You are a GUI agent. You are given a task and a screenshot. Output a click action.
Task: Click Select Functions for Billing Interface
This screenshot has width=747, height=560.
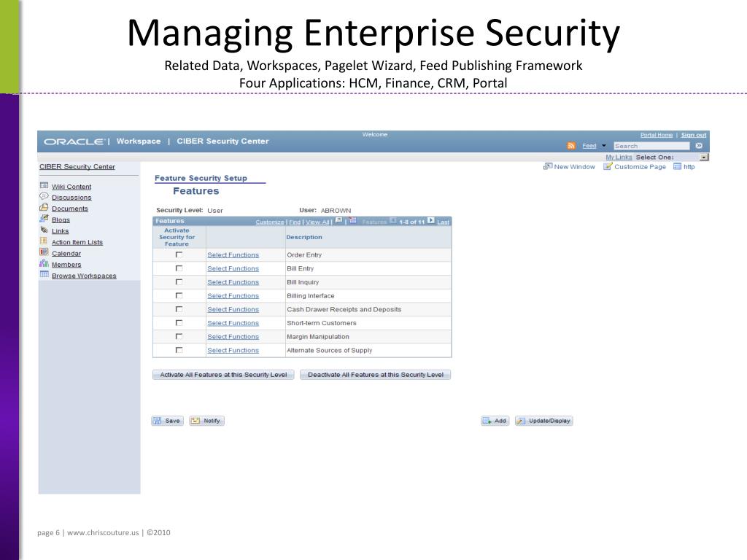coord(233,296)
